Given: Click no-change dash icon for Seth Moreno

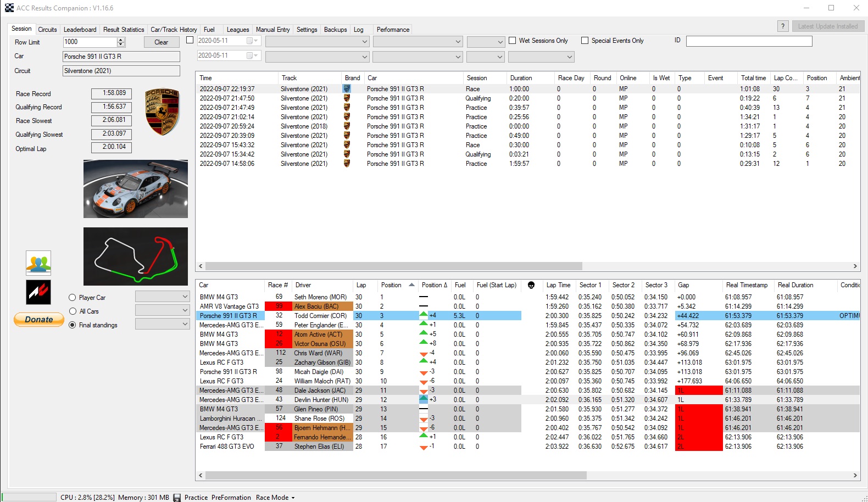Looking at the screenshot, I should (x=424, y=297).
